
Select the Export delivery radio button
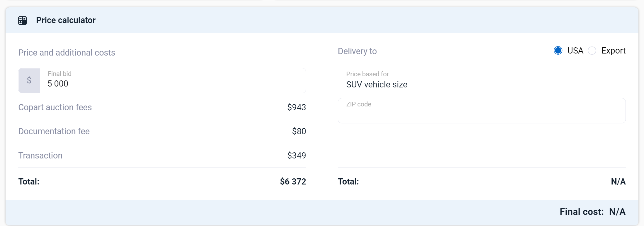592,51
